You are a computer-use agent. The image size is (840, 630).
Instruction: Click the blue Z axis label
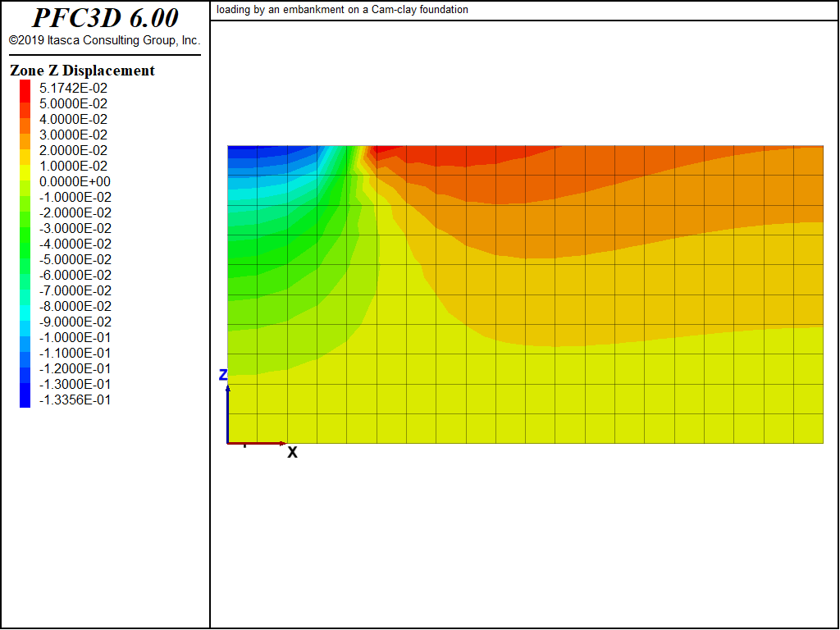tap(223, 375)
